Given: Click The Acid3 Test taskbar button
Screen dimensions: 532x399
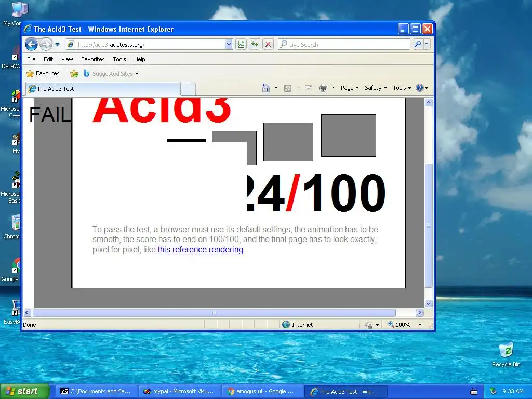Looking at the screenshot, I should click(x=345, y=392).
